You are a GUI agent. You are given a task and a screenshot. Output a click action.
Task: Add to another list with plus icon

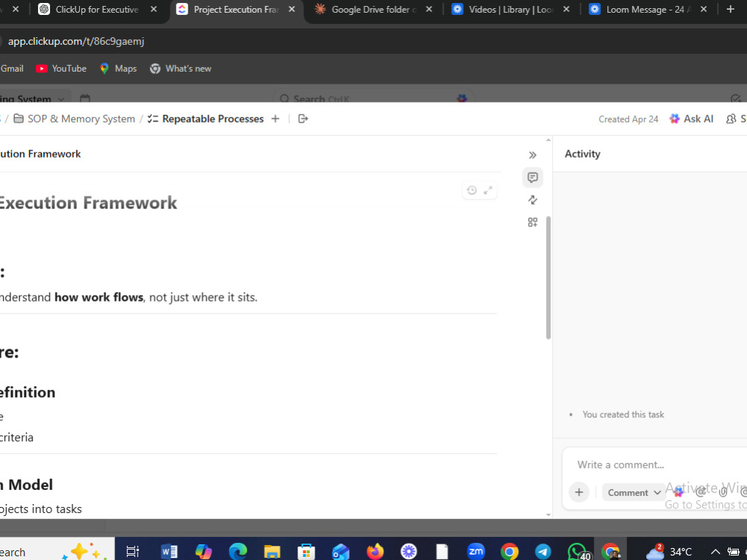276,119
